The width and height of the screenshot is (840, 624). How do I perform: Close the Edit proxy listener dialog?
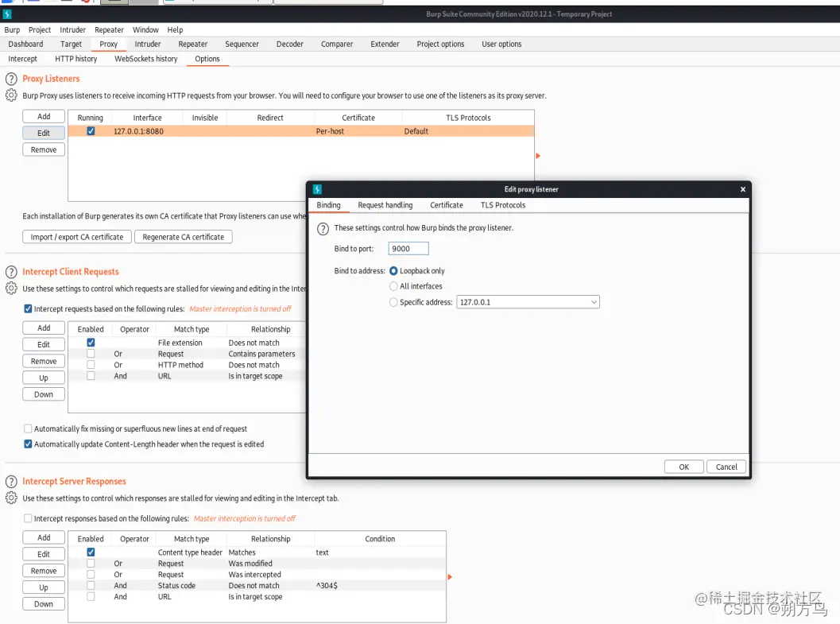pos(742,189)
